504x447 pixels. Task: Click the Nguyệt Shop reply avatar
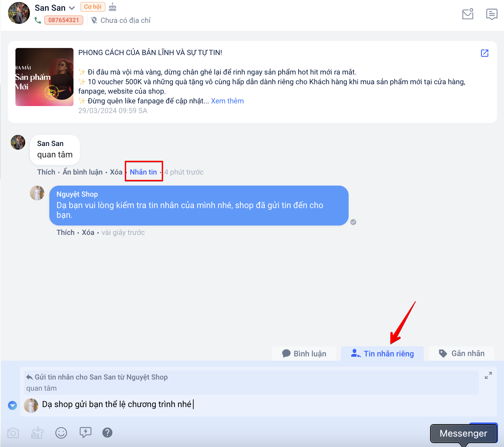[37, 193]
